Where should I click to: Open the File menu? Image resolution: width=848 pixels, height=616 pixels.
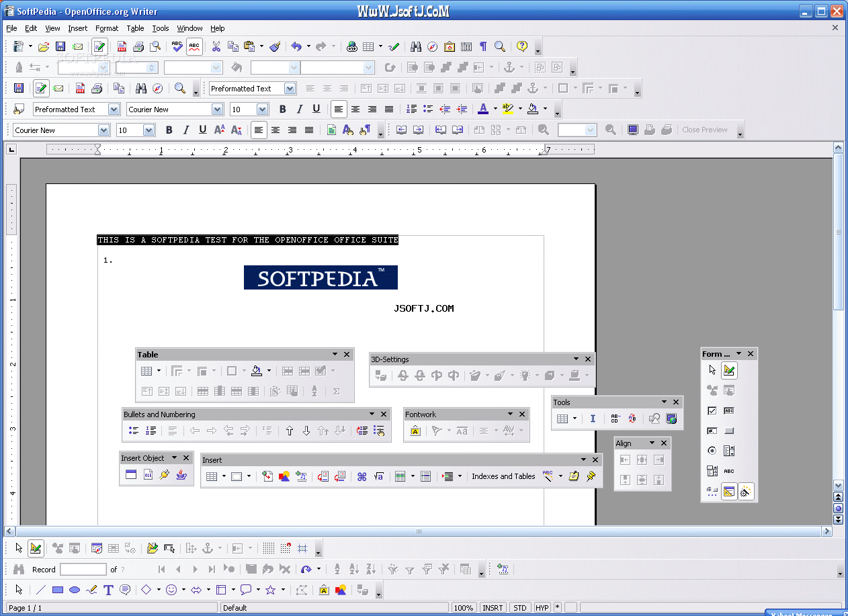click(12, 28)
